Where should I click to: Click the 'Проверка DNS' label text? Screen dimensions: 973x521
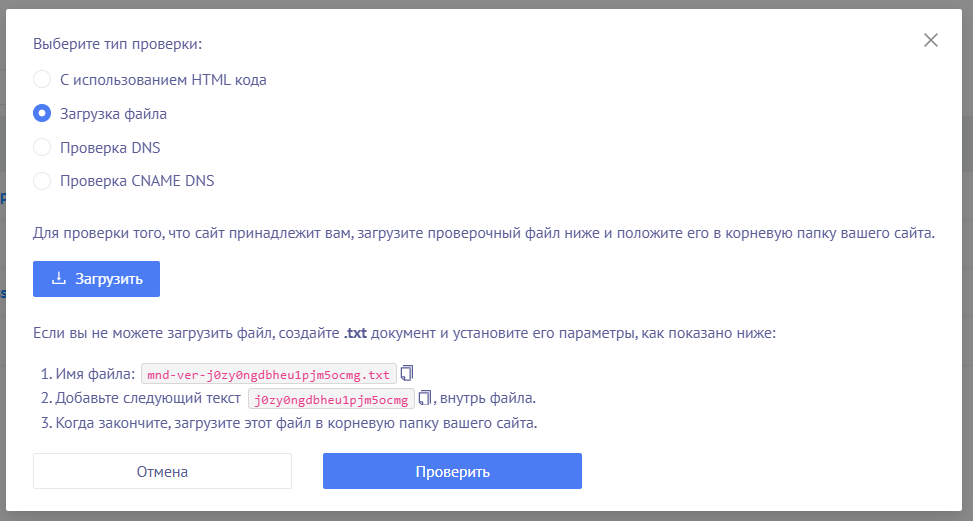click(110, 147)
